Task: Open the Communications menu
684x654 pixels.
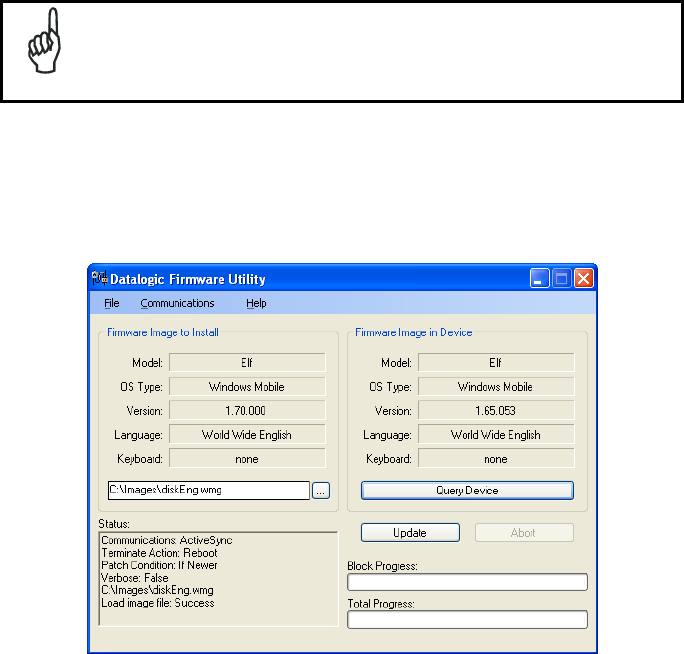Action: [x=177, y=303]
